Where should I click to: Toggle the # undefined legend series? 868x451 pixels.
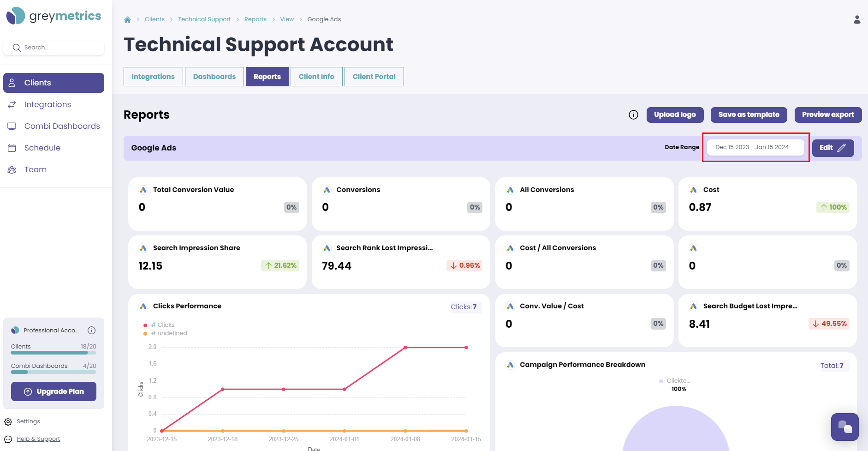165,333
